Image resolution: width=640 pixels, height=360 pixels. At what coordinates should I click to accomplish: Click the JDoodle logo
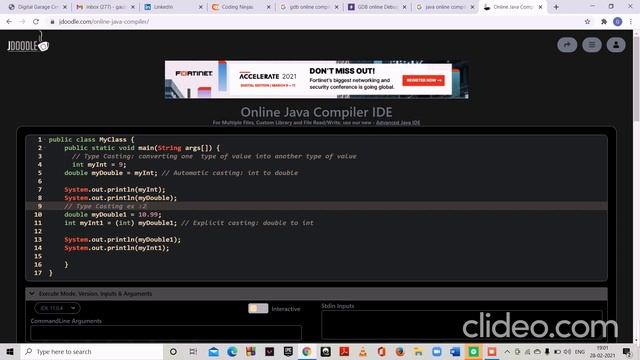click(x=28, y=43)
